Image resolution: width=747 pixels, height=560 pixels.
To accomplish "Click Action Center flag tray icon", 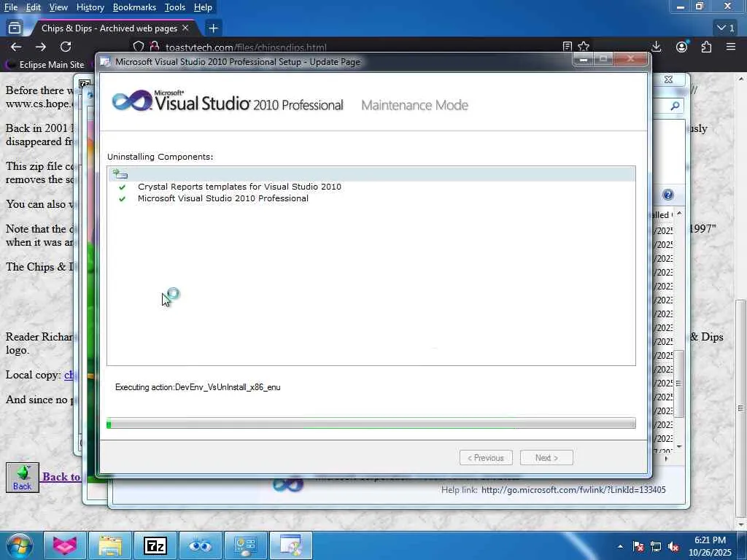I will point(638,547).
